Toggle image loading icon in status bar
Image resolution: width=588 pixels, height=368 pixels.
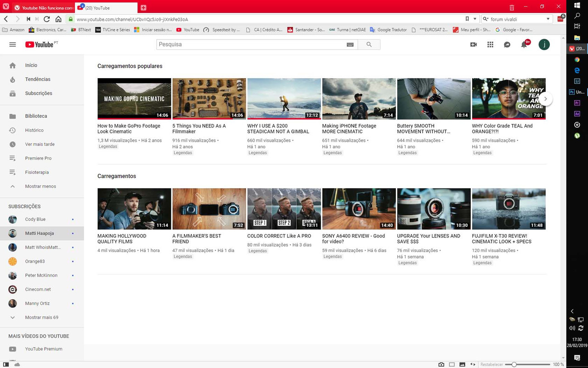tap(463, 364)
